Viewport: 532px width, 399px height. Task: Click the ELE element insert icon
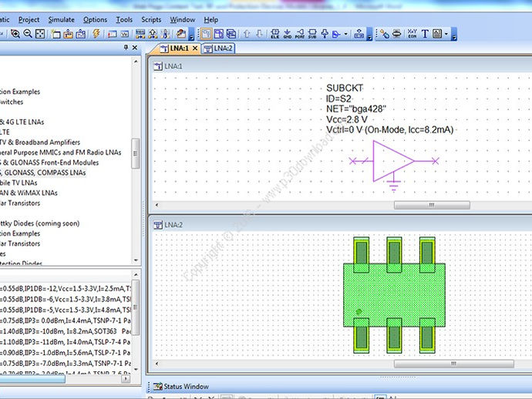[275, 34]
